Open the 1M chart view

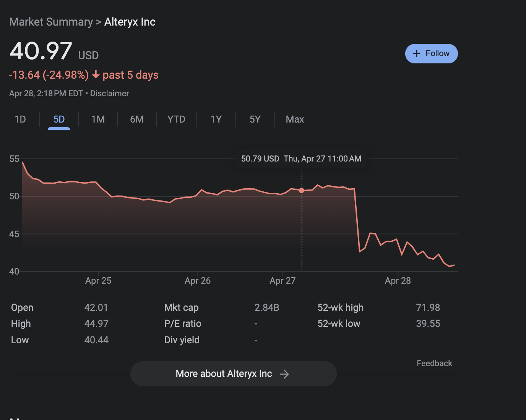(x=98, y=120)
